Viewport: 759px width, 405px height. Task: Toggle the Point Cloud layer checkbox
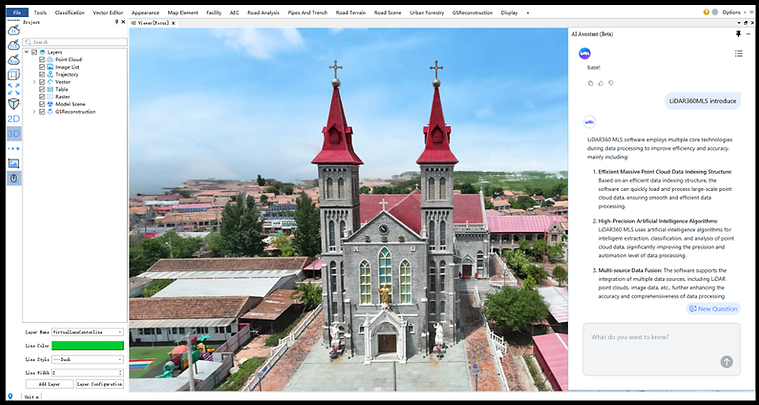pyautogui.click(x=42, y=60)
